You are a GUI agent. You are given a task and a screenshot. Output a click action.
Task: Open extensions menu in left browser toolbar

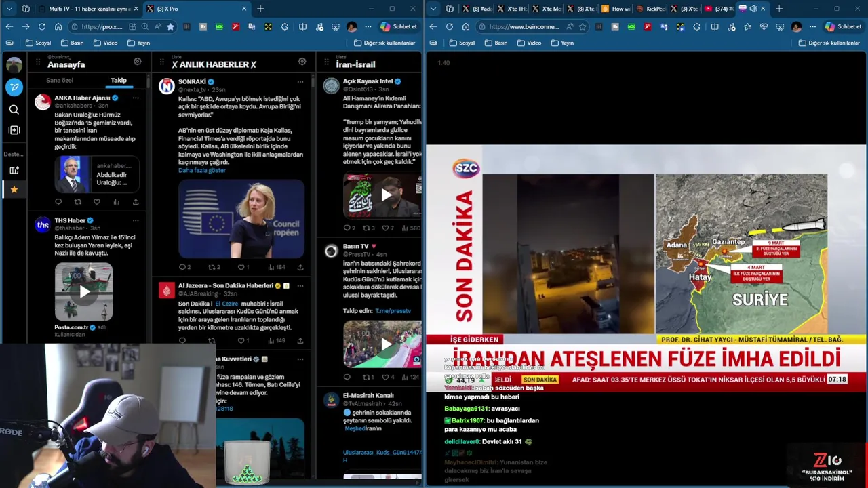click(285, 26)
